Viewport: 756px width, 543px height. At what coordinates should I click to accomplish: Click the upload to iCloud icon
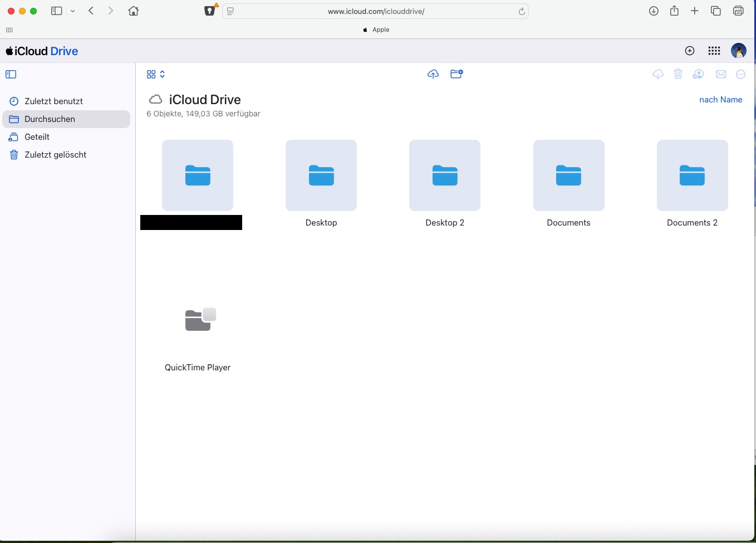433,74
